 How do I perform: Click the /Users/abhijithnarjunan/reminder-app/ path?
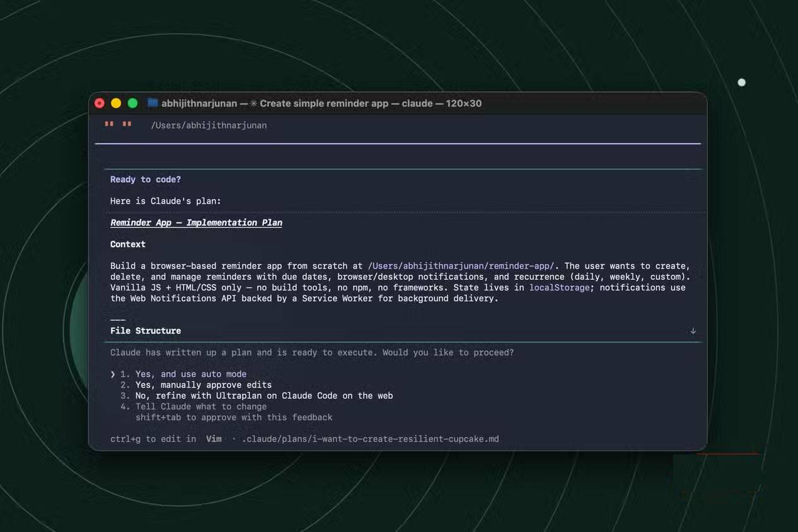461,266
